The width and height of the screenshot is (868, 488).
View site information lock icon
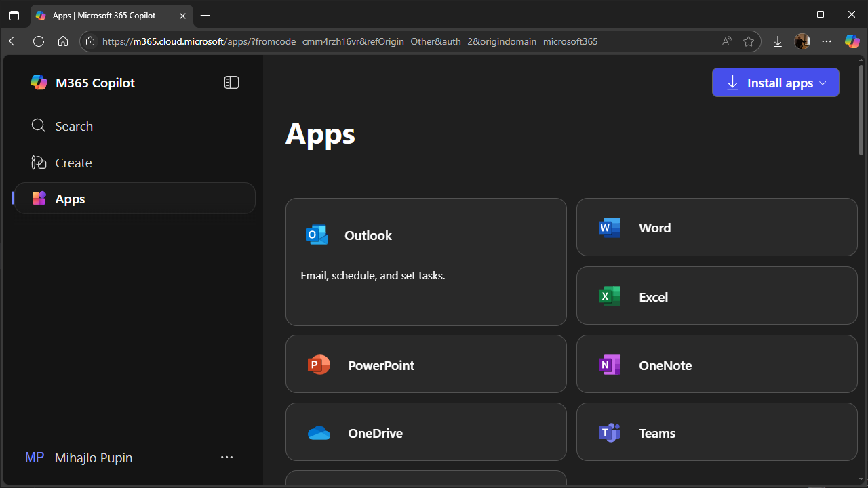90,41
